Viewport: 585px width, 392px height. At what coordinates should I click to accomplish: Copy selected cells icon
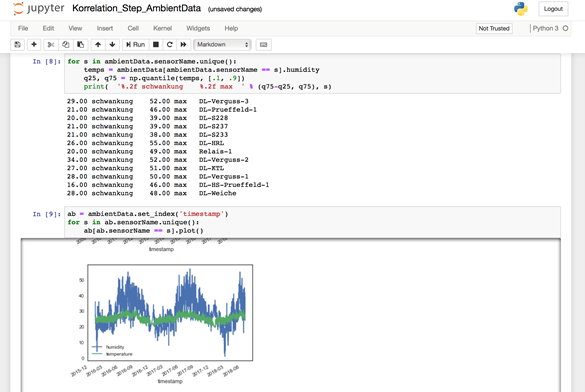tap(66, 45)
